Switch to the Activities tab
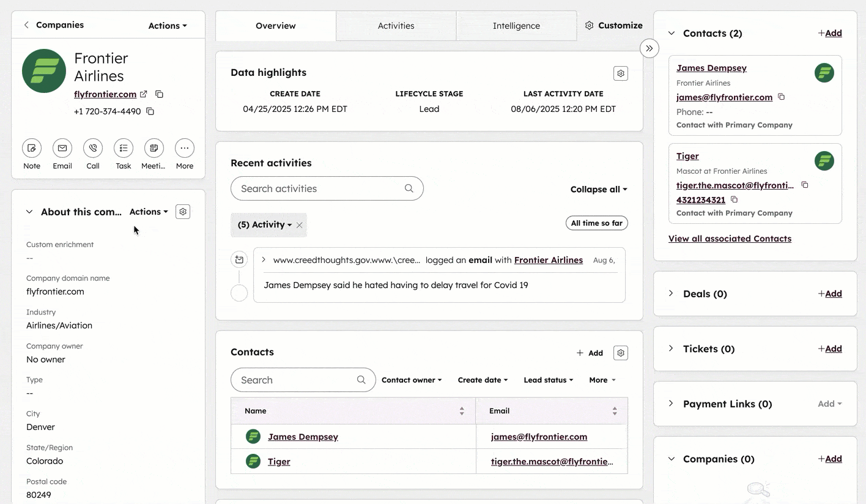 click(x=396, y=26)
